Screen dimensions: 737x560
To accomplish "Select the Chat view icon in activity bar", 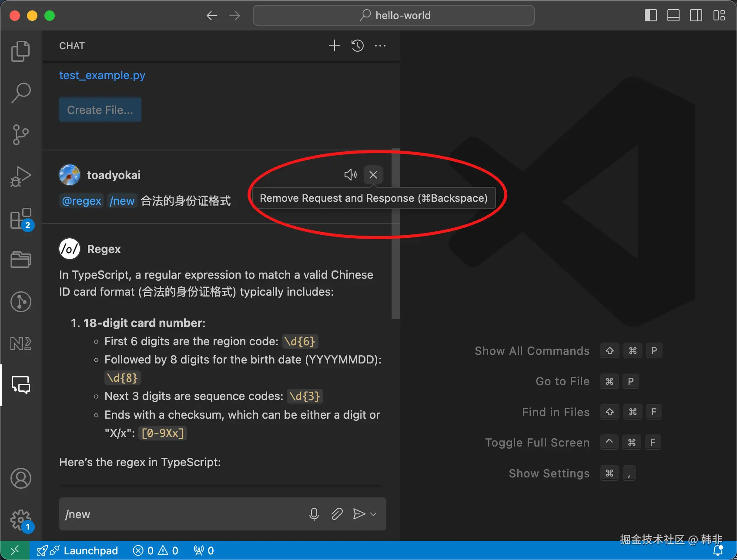I will tap(20, 385).
